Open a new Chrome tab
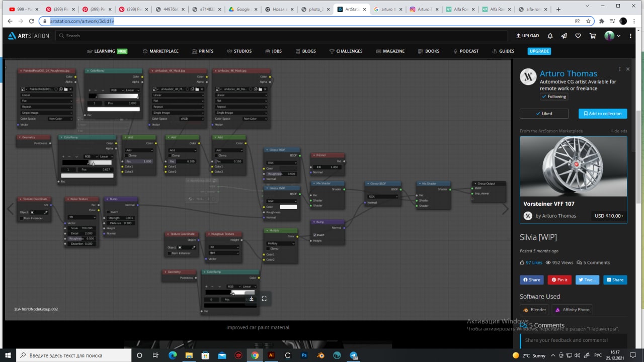 [558, 9]
